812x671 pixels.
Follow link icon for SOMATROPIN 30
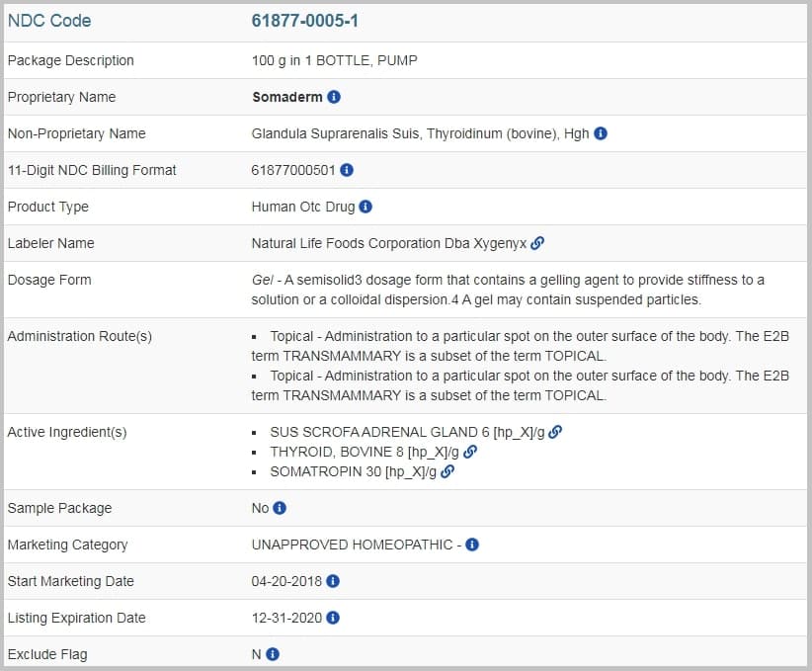447,471
